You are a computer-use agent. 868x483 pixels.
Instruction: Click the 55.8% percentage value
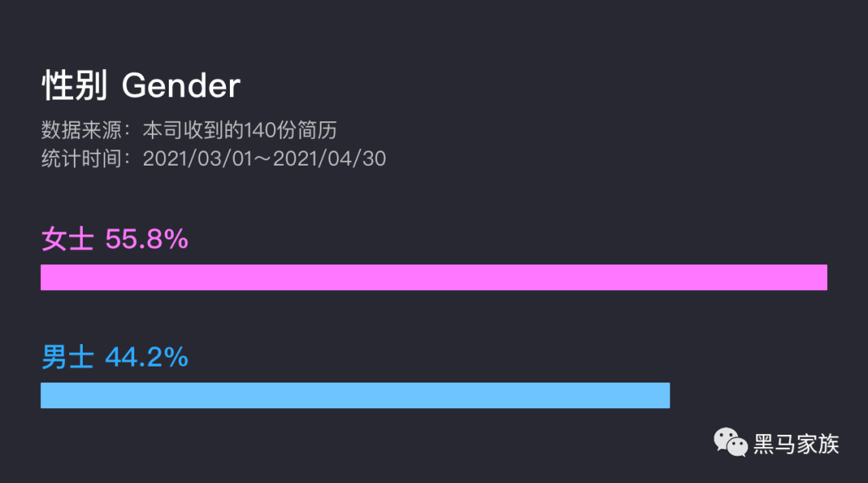click(147, 239)
